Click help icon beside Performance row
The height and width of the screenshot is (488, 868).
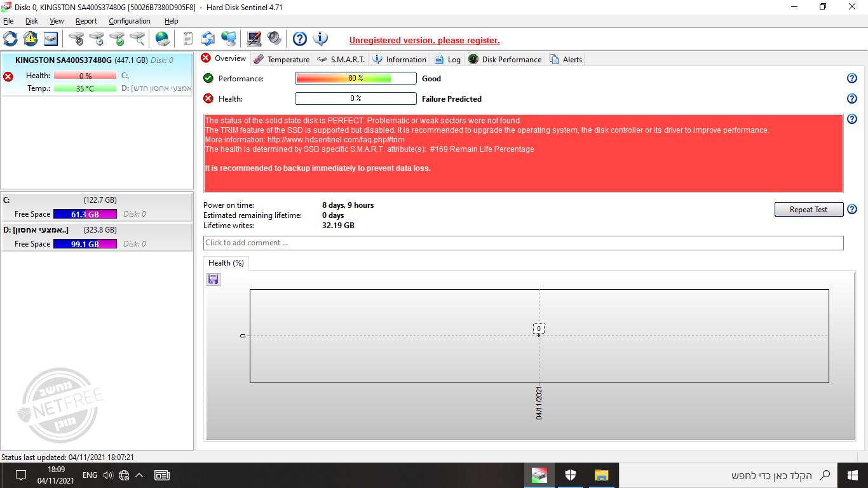pyautogui.click(x=852, y=79)
